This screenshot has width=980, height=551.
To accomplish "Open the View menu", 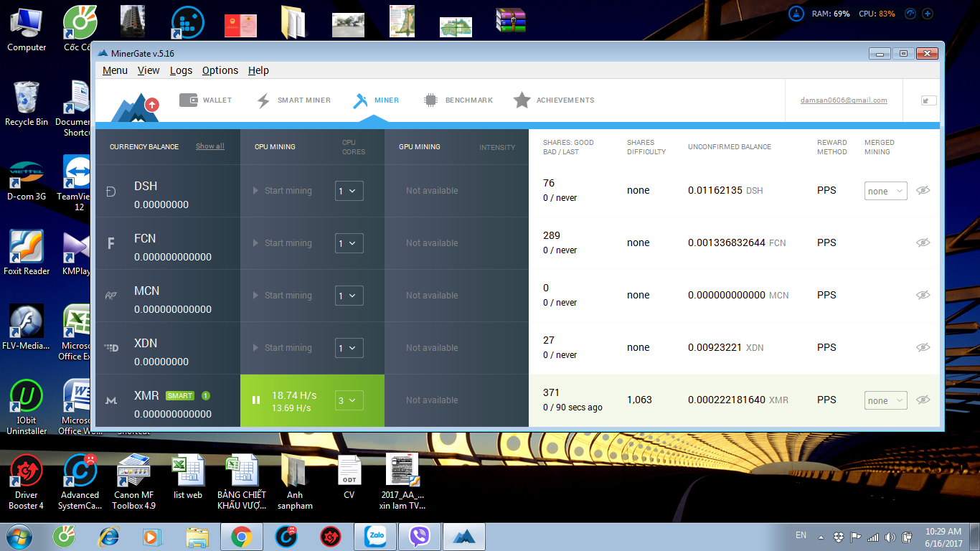I will pos(149,70).
